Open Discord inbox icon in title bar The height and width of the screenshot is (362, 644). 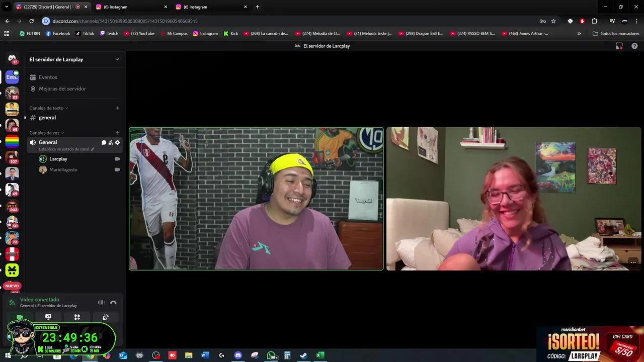coord(619,46)
